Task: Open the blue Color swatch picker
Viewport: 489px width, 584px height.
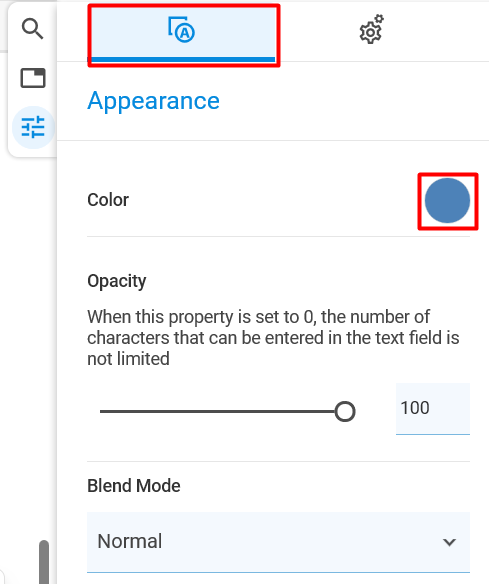Action: (447, 201)
